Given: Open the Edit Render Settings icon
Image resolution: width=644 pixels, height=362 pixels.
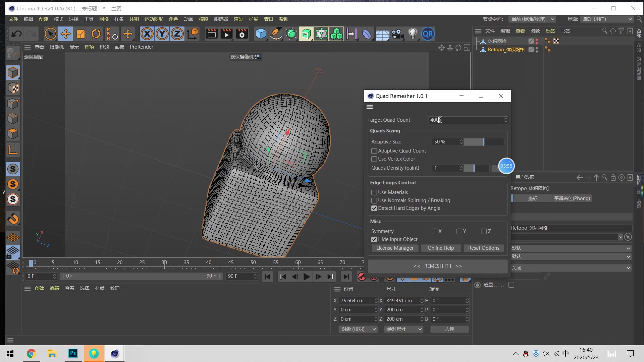Looking at the screenshot, I should coord(241,34).
